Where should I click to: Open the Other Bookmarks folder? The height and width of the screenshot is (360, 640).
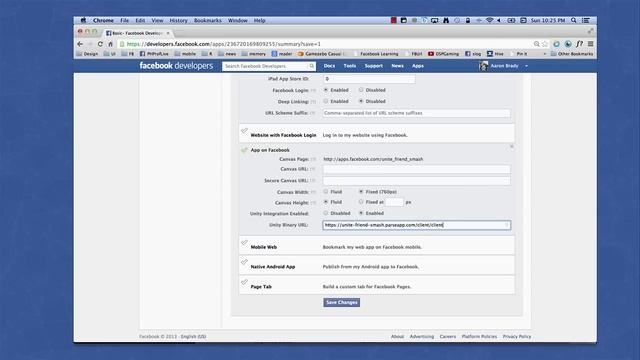click(x=572, y=54)
